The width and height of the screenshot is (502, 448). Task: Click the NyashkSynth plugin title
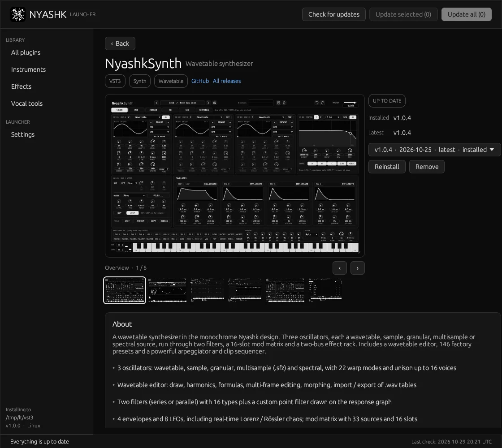(x=143, y=63)
